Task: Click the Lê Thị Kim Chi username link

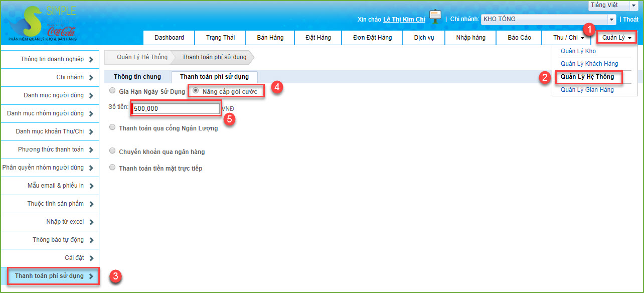Action: 404,20
